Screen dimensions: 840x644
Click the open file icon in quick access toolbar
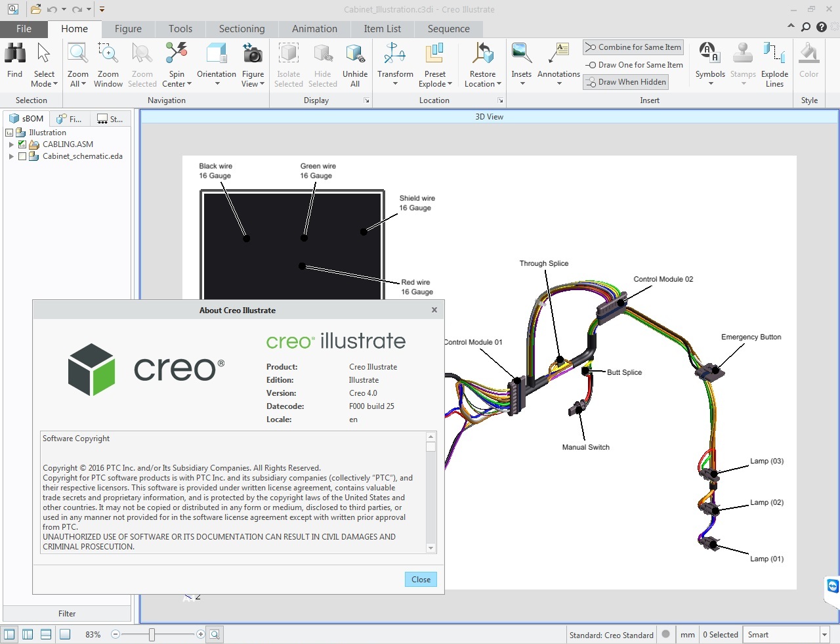click(x=35, y=9)
